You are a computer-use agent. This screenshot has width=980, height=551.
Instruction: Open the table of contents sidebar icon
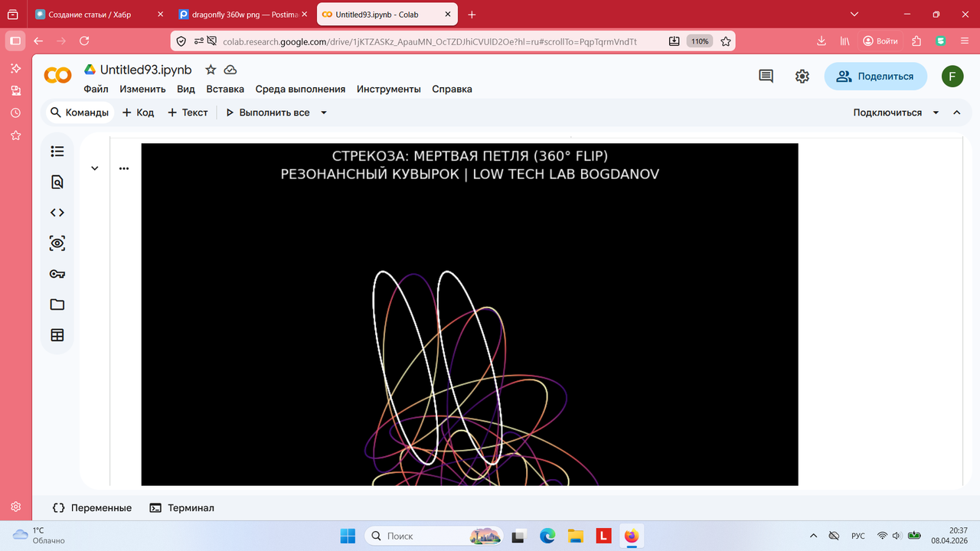(x=57, y=152)
